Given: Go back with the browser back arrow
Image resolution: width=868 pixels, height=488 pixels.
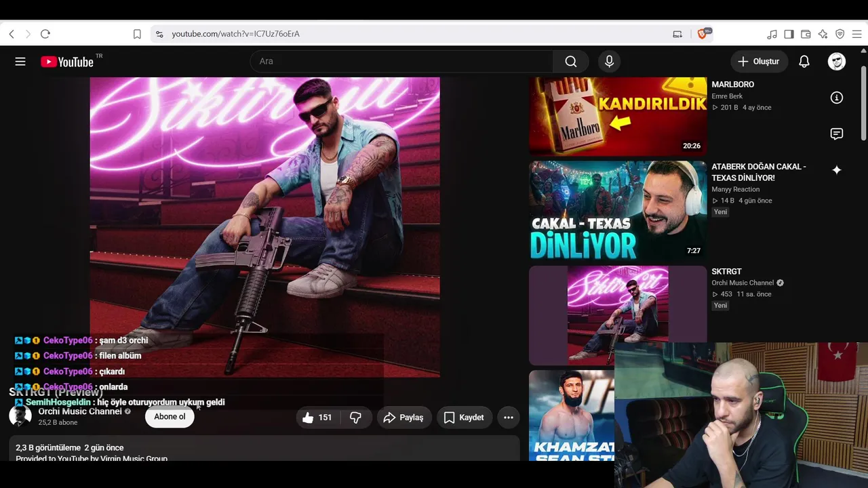Looking at the screenshot, I should point(12,34).
